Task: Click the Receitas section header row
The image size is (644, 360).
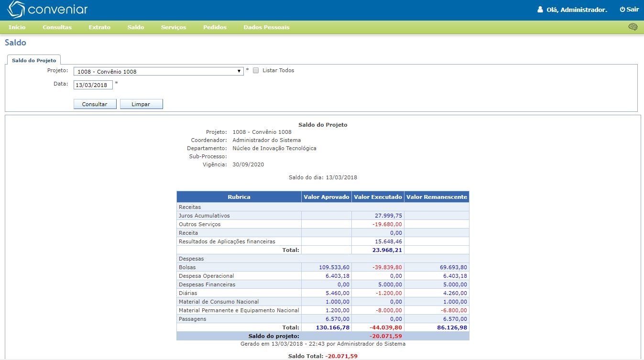Action: pyautogui.click(x=323, y=207)
